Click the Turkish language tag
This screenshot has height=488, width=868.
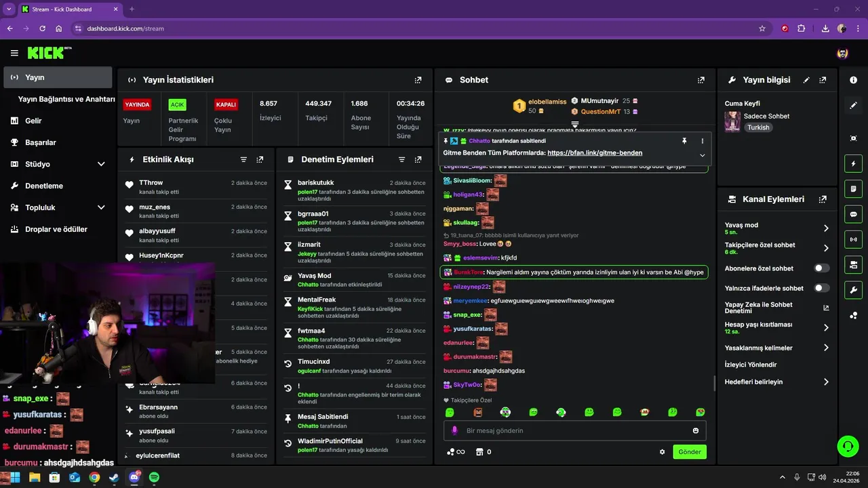coord(758,127)
